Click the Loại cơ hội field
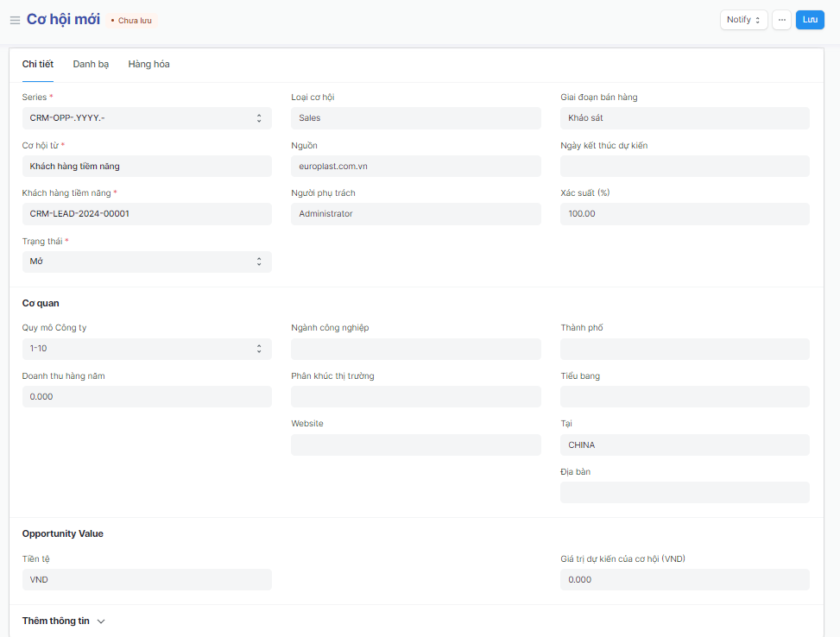This screenshot has height=637, width=840. pos(415,118)
